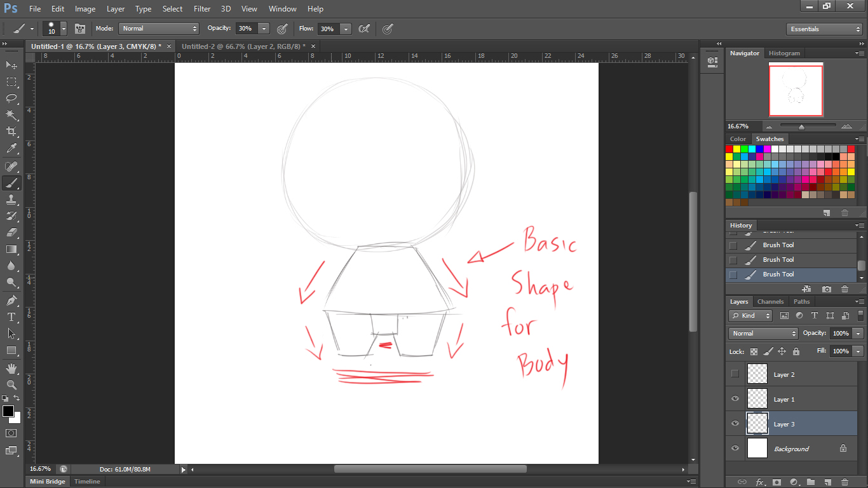Image resolution: width=868 pixels, height=488 pixels.
Task: Open the Timeline panel
Action: tap(87, 481)
